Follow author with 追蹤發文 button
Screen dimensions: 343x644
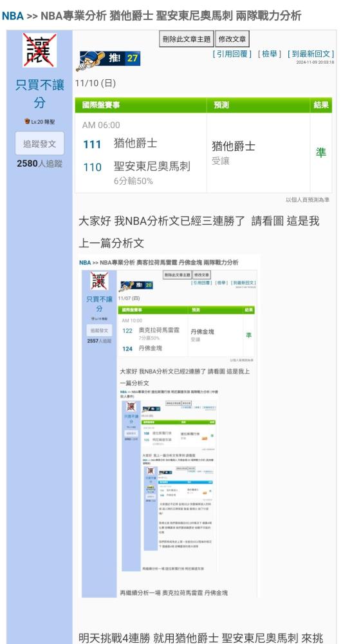click(x=39, y=144)
